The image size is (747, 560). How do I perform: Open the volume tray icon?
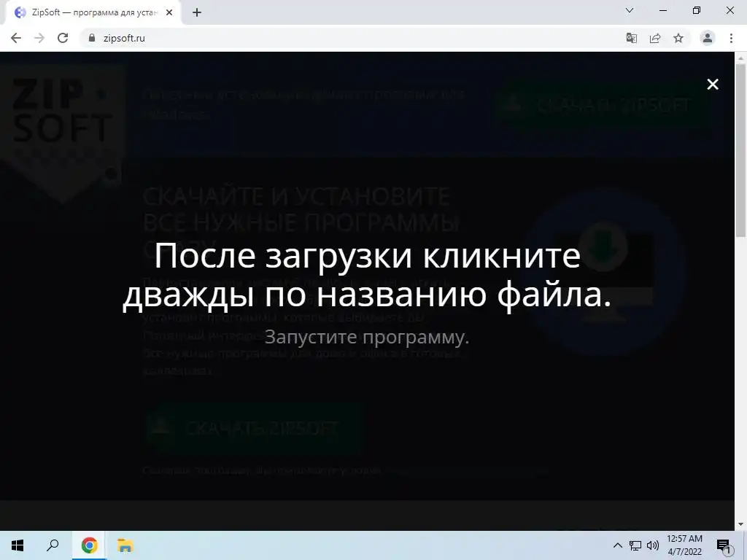(653, 545)
